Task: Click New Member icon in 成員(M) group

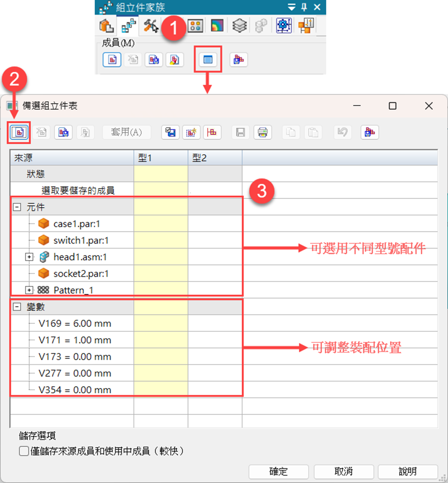Action: (x=112, y=60)
